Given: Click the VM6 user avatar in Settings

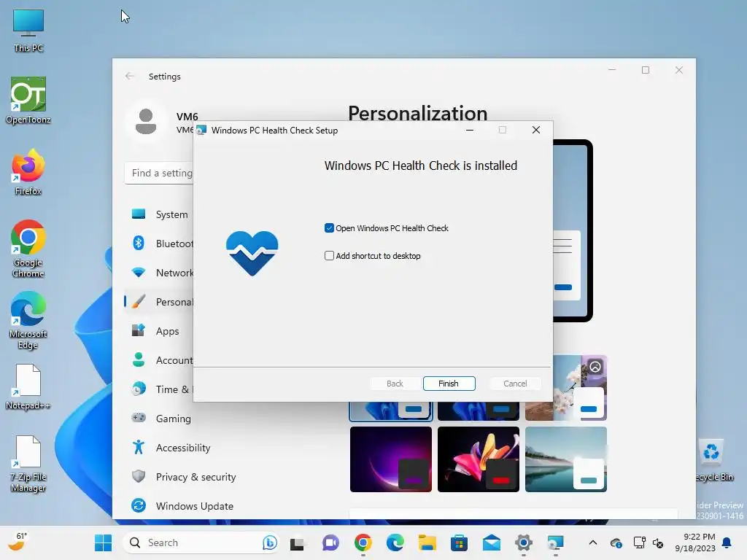Looking at the screenshot, I should 146,122.
